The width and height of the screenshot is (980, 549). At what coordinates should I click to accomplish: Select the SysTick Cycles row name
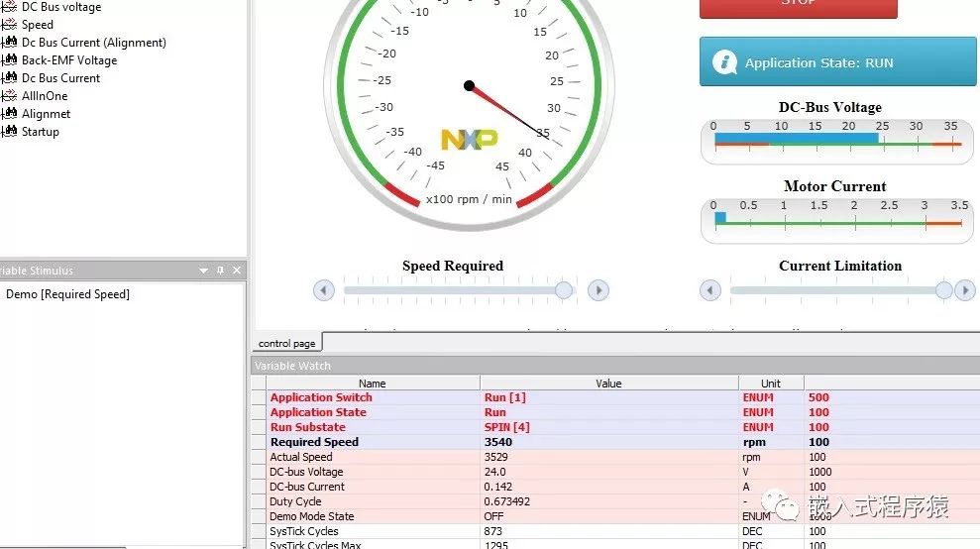coord(304,531)
